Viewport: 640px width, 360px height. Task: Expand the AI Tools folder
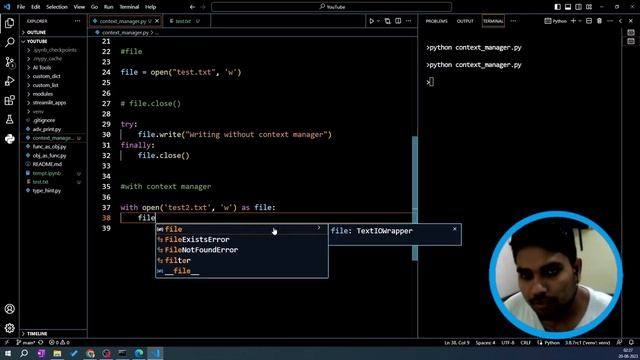click(x=42, y=67)
